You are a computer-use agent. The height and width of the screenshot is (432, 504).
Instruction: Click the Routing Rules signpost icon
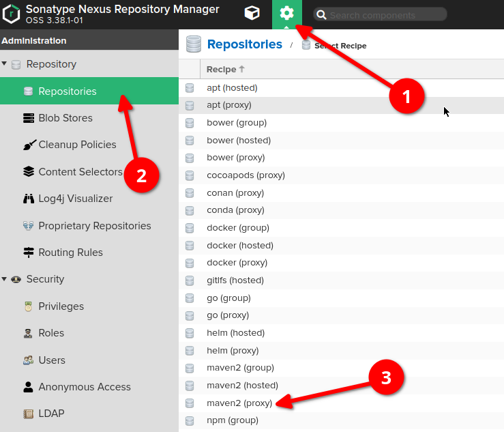pyautogui.click(x=29, y=253)
